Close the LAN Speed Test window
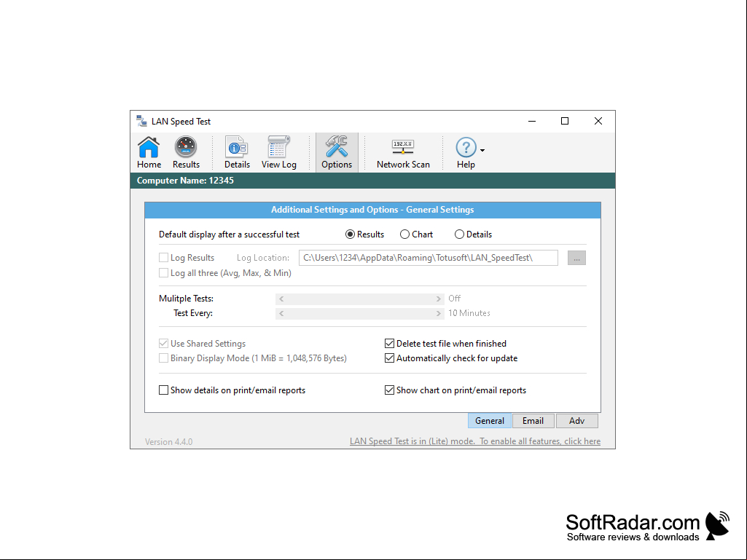The width and height of the screenshot is (747, 560). (598, 121)
